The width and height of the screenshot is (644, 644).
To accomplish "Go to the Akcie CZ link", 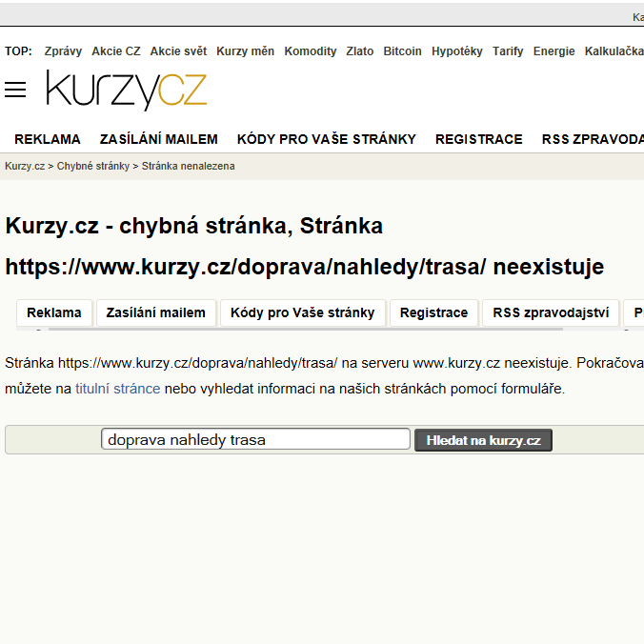I will point(116,51).
